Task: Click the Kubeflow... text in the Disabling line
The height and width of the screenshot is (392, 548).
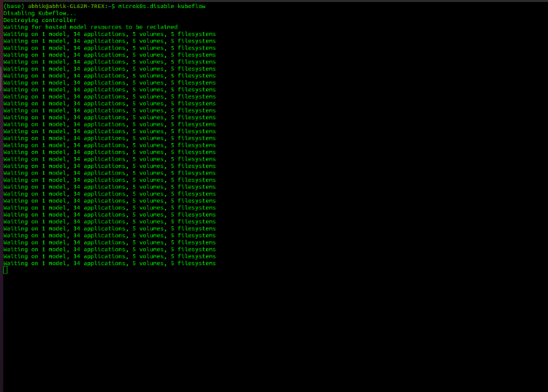Action: [56, 13]
